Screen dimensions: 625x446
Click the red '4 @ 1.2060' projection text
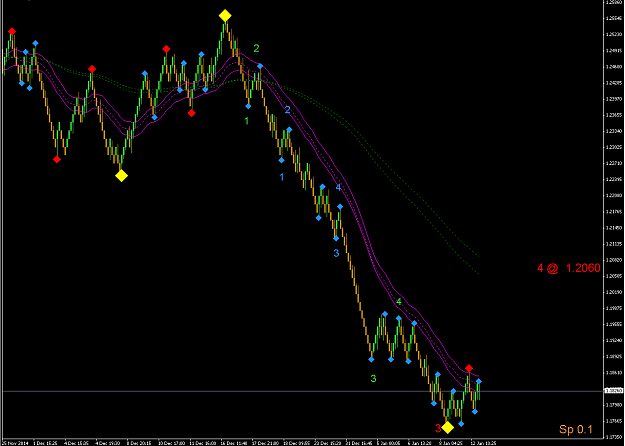(x=569, y=268)
